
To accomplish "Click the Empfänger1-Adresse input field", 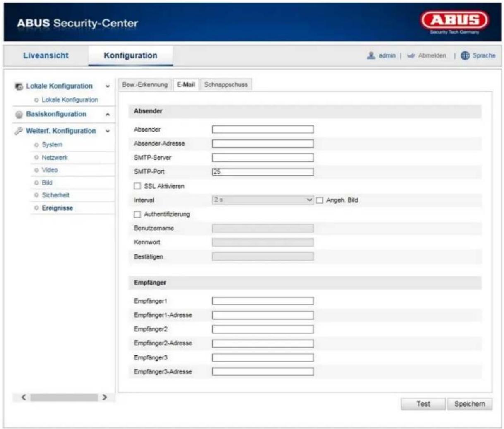I will (263, 315).
